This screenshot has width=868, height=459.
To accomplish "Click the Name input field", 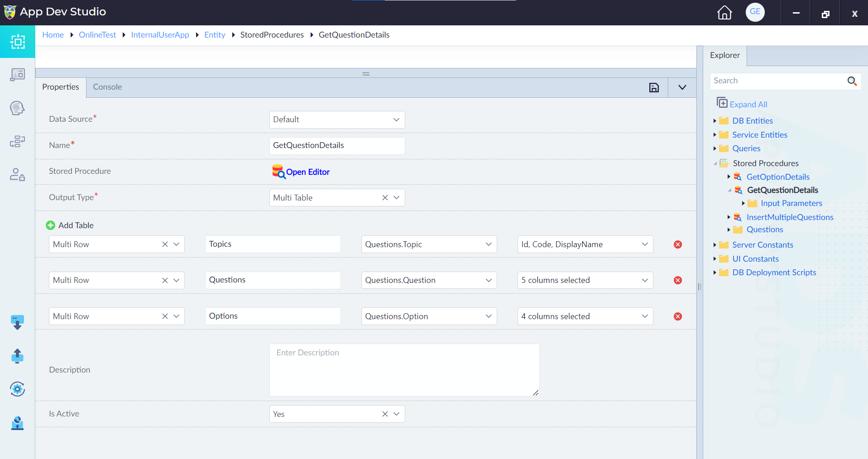I will tap(337, 145).
